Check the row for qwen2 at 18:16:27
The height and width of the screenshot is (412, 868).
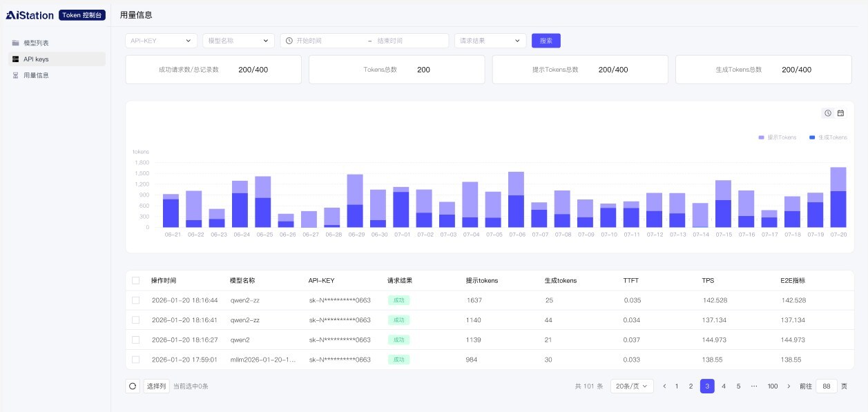(x=136, y=340)
